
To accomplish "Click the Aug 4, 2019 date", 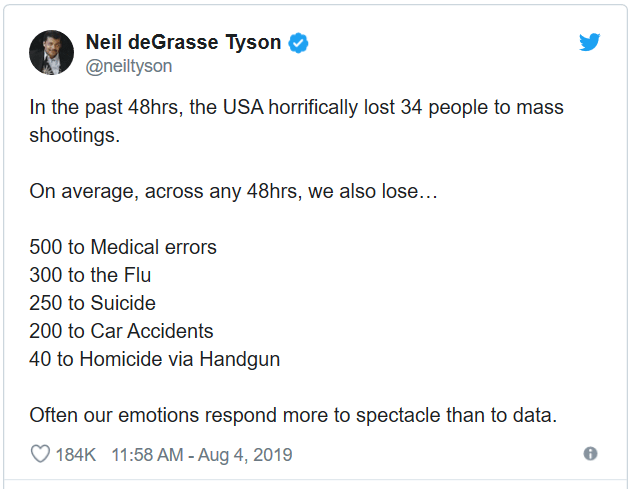I will tap(246, 455).
